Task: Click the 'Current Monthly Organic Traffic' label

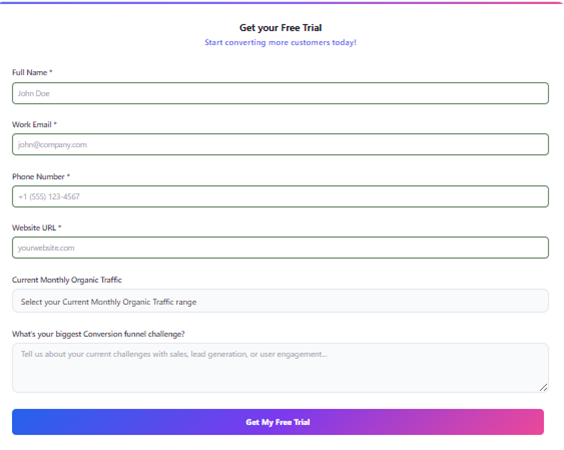Action: (x=67, y=280)
